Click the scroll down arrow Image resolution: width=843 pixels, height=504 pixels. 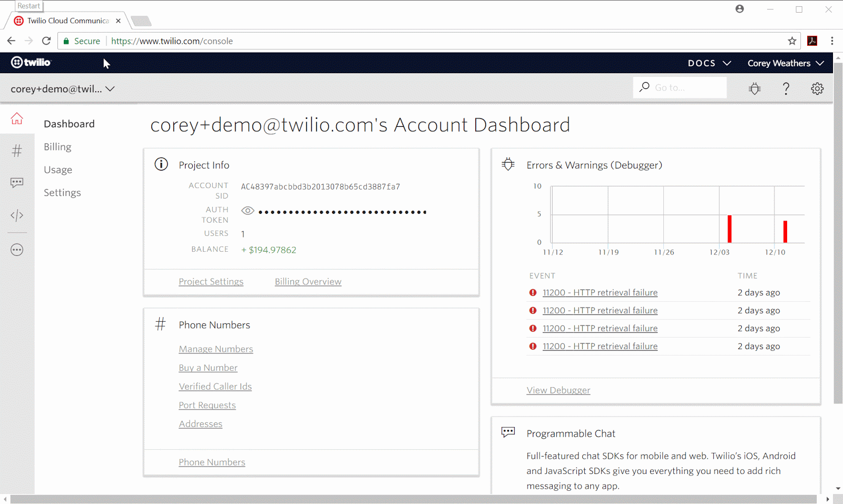click(838, 489)
